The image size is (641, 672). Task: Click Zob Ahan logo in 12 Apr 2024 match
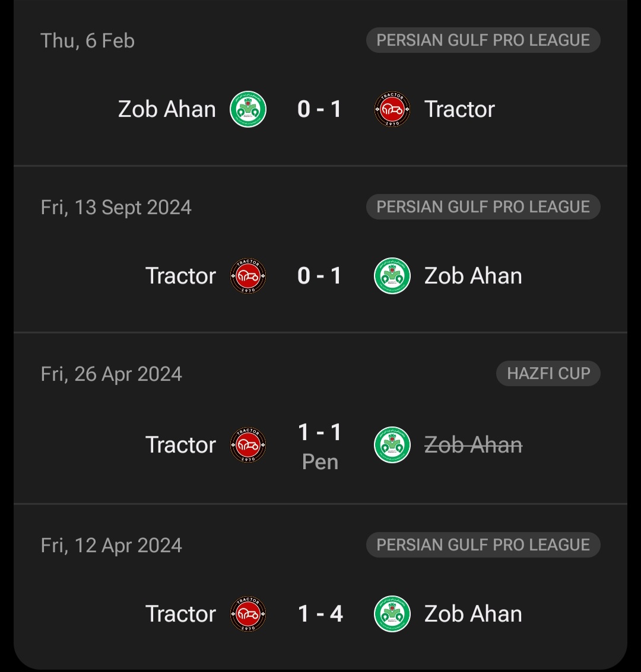pos(392,614)
